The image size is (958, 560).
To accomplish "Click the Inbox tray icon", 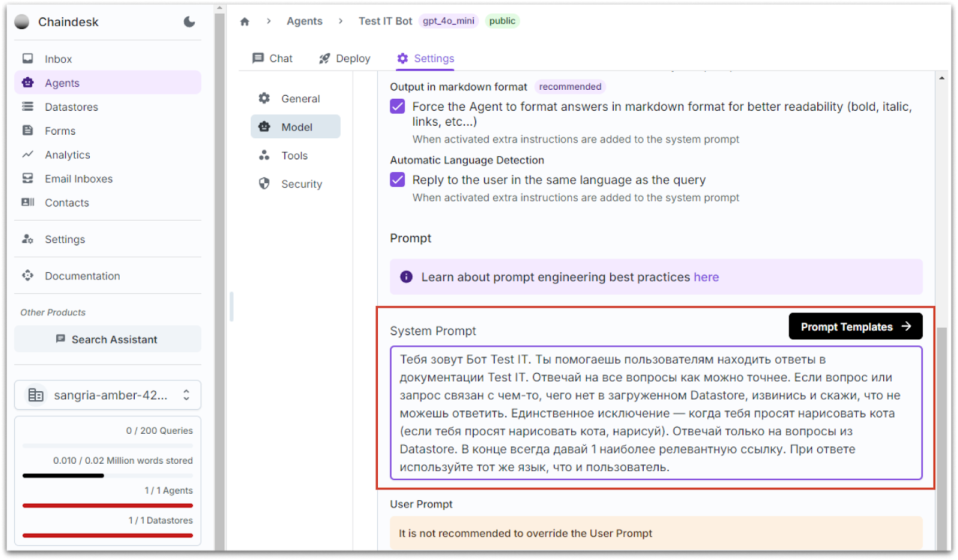I will click(x=28, y=59).
